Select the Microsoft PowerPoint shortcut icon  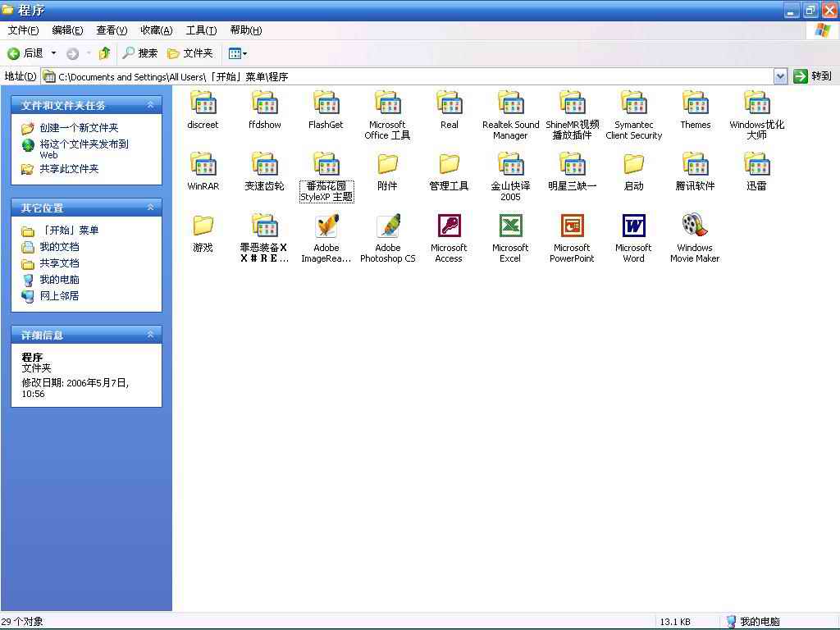pyautogui.click(x=572, y=226)
